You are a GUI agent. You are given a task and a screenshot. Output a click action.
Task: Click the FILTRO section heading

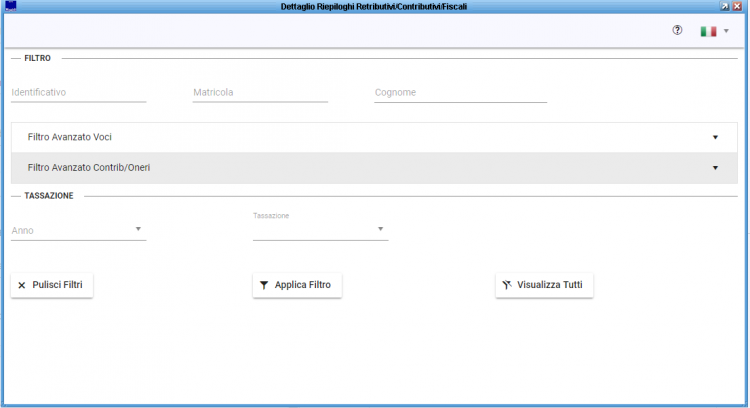[37, 58]
